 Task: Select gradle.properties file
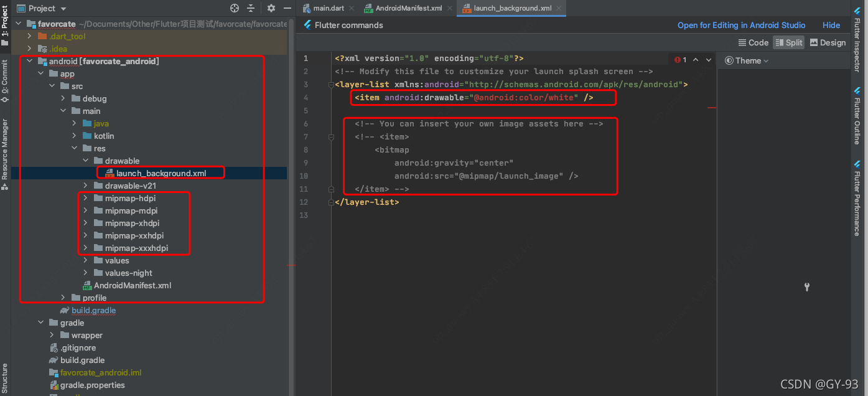pos(92,385)
